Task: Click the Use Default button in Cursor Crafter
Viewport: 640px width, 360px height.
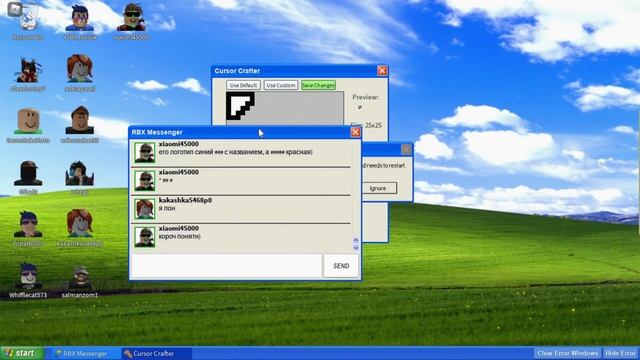Action: pos(243,85)
